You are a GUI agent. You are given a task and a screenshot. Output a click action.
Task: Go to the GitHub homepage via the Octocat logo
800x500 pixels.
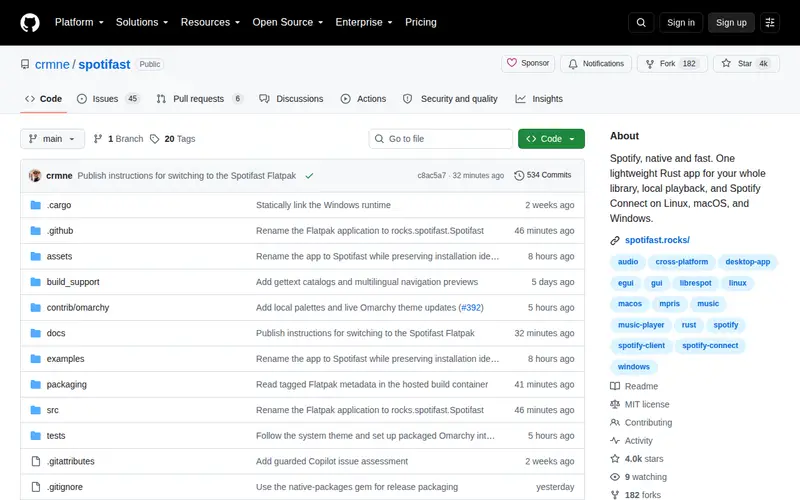click(30, 22)
